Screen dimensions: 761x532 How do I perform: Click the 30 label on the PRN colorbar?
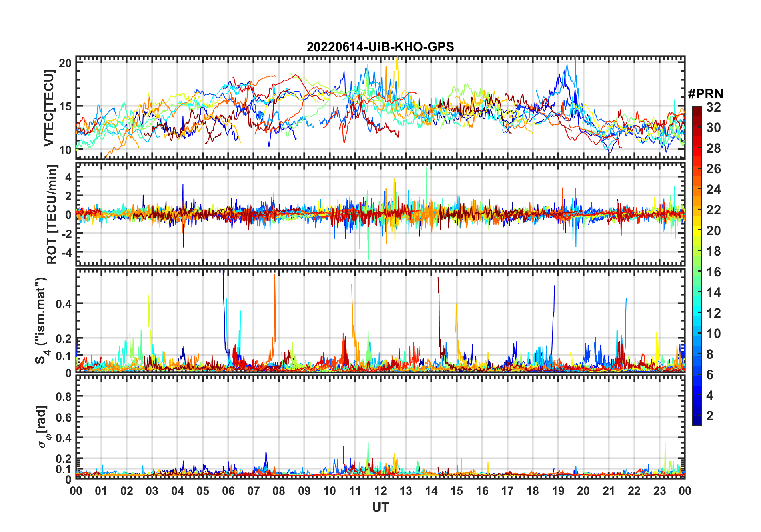click(x=713, y=128)
